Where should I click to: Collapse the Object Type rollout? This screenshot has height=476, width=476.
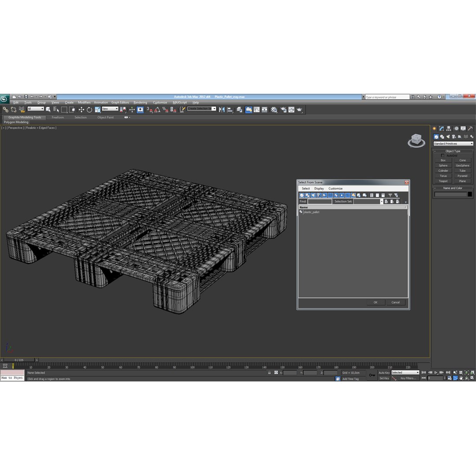click(453, 151)
